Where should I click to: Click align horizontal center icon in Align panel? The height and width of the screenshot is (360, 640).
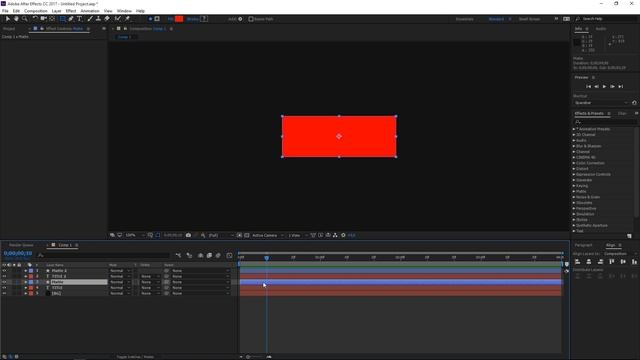point(589,262)
